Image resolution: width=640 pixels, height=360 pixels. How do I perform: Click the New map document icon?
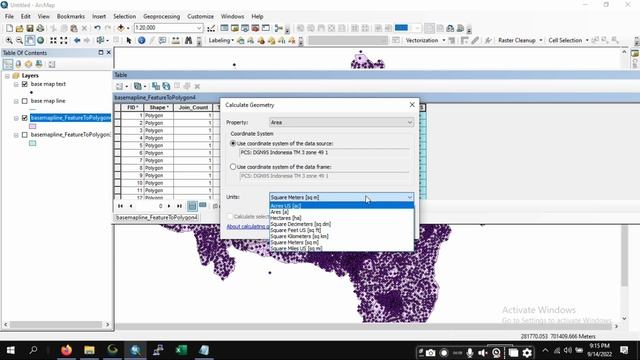[9, 28]
